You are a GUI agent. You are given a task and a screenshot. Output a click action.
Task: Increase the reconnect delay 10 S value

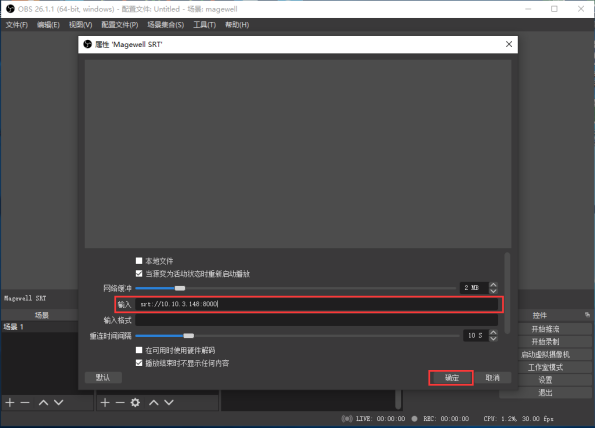point(493,332)
